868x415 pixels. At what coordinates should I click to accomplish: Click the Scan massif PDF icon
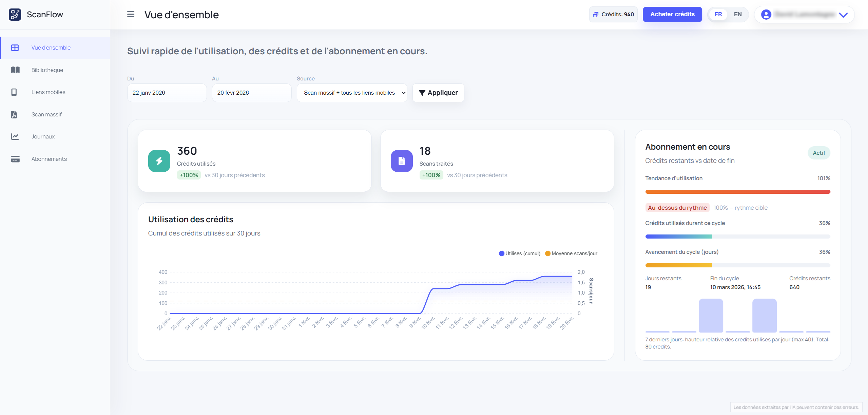14,115
